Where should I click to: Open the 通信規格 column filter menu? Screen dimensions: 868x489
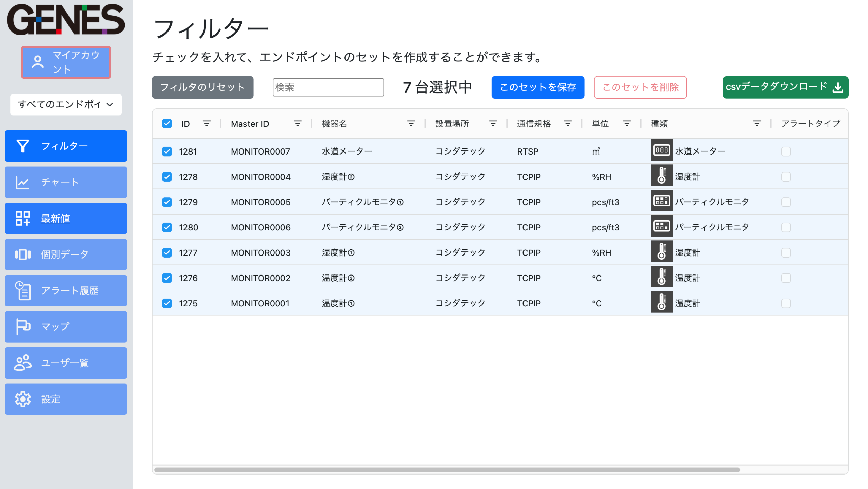(567, 124)
